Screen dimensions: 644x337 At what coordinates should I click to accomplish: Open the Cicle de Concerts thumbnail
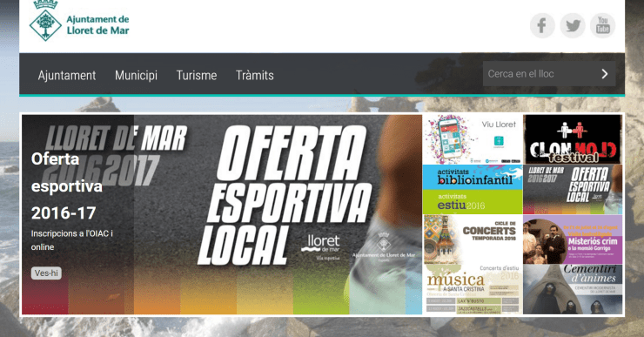click(473, 239)
